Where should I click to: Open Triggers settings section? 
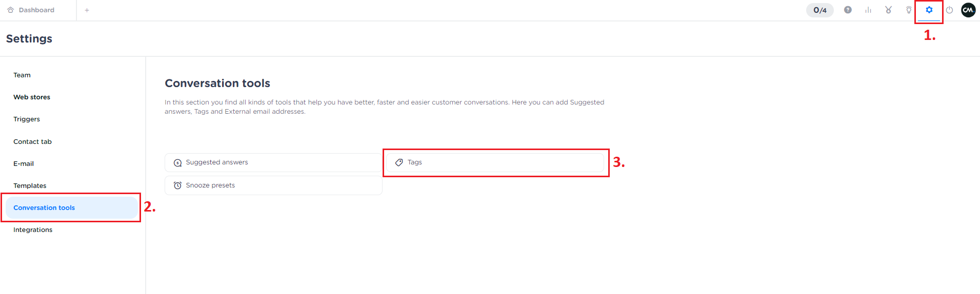point(27,119)
